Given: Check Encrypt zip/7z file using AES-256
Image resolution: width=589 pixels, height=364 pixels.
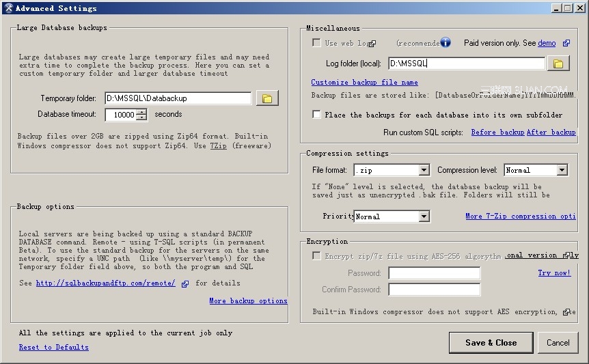Looking at the screenshot, I should [316, 255].
